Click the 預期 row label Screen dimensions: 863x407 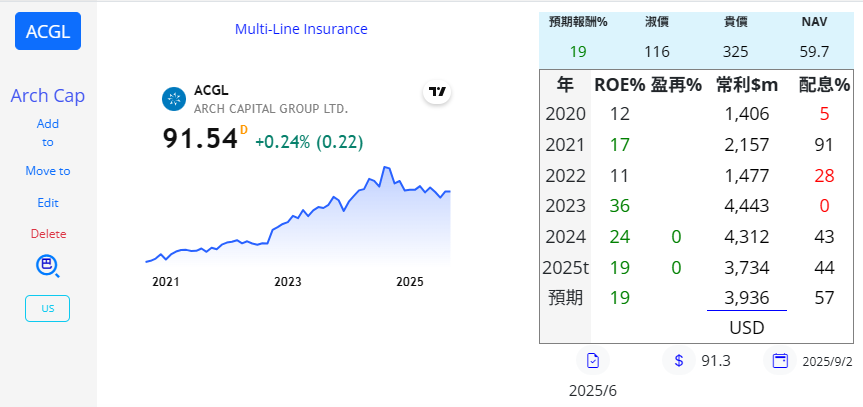pyautogui.click(x=565, y=298)
